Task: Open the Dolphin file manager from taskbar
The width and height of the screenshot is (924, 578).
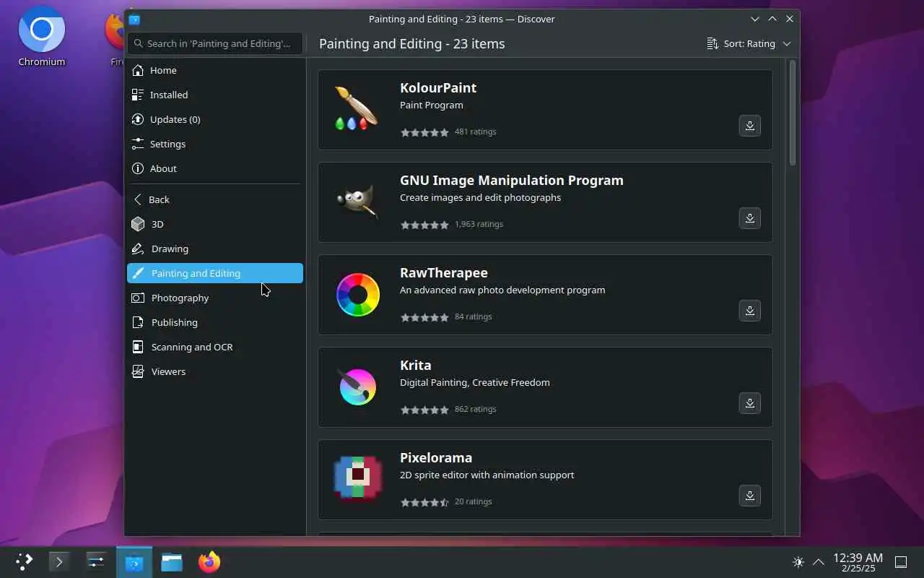Action: tap(172, 561)
